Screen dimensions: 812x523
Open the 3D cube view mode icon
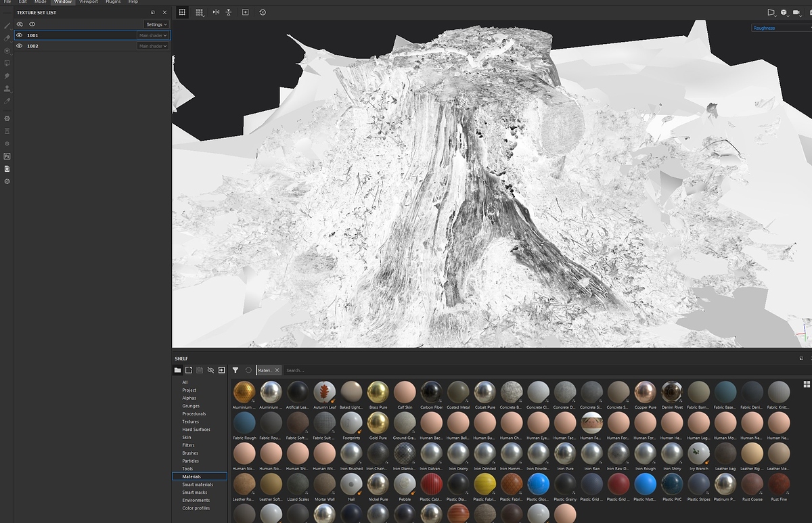point(784,12)
